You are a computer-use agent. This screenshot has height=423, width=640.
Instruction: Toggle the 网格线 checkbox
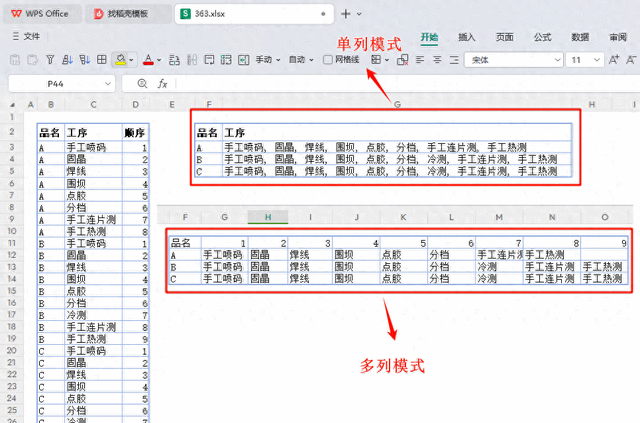pos(328,60)
